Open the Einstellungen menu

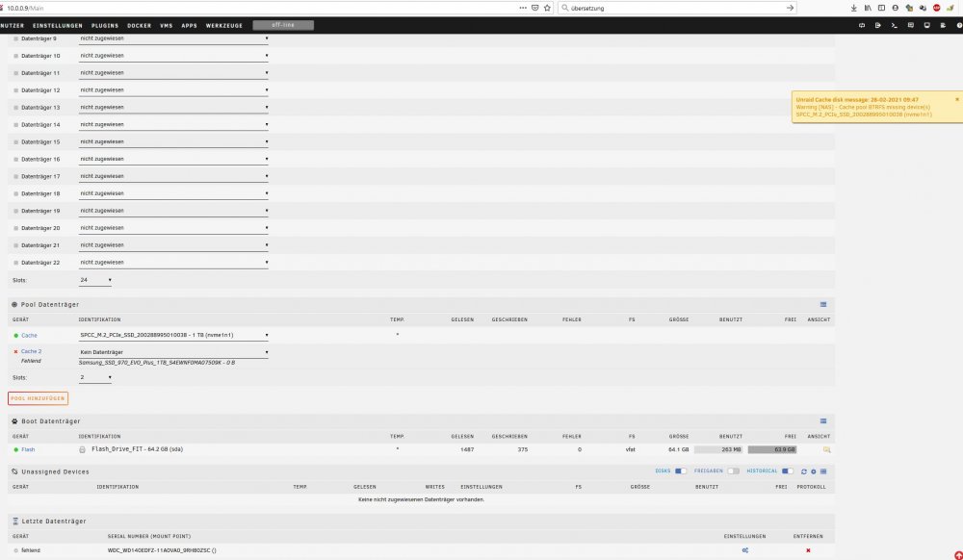tap(58, 26)
